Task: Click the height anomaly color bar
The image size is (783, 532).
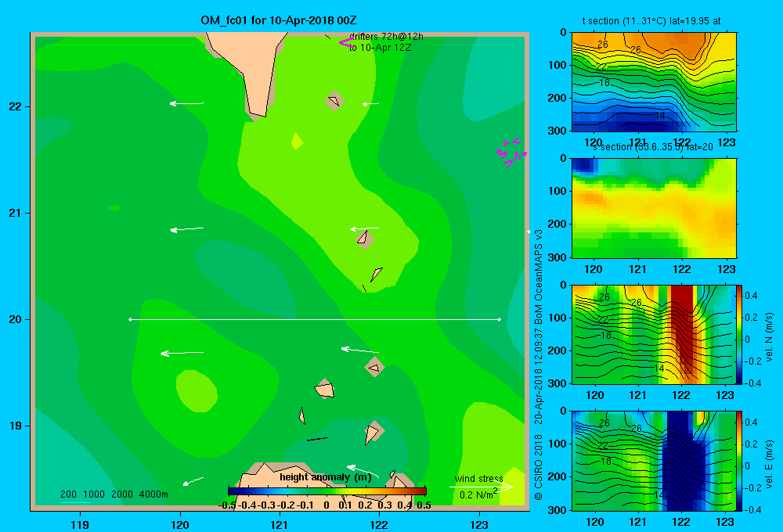Action: coord(327,491)
